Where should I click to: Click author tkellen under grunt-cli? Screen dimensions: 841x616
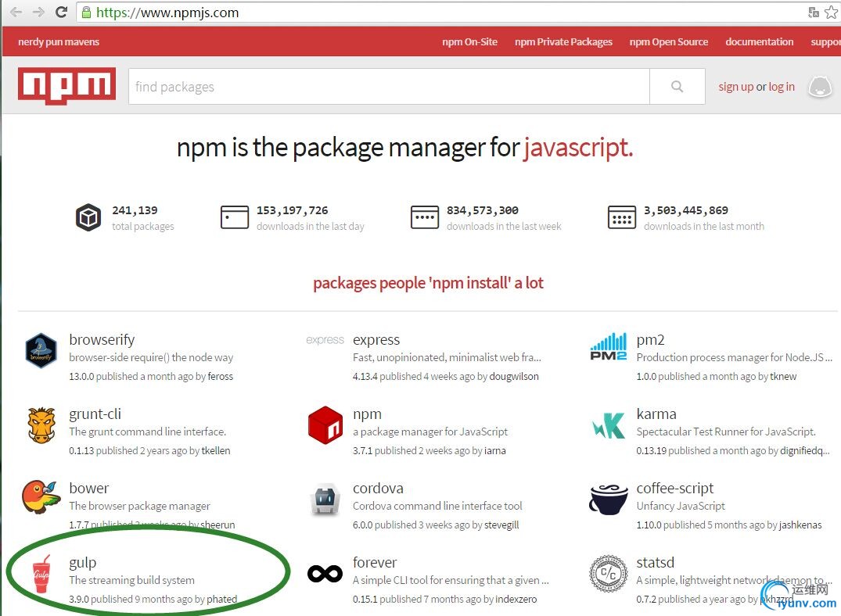pyautogui.click(x=216, y=451)
